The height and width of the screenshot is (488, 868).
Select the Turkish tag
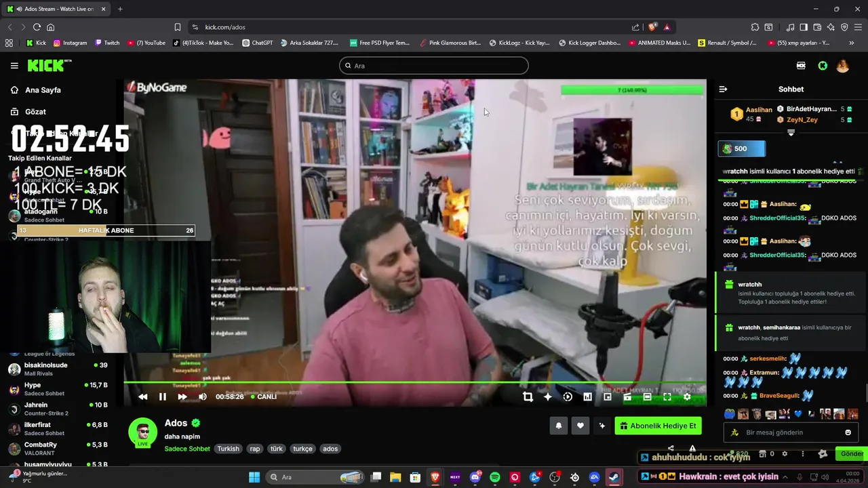(x=228, y=449)
